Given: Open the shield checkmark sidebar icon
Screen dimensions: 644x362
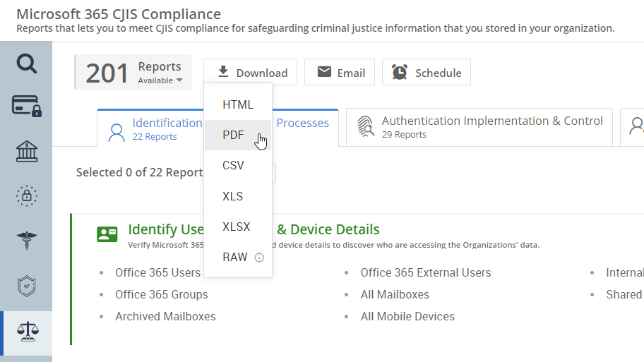Looking at the screenshot, I should click(26, 286).
